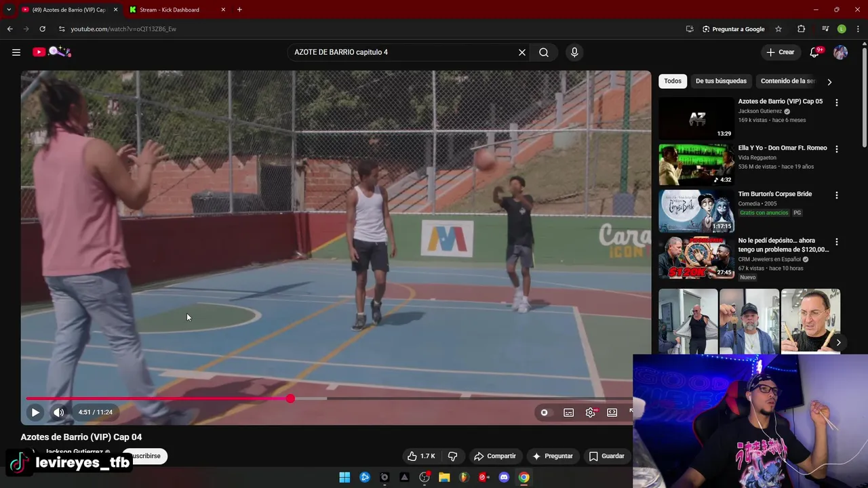Open Tim Burton's Corpse Bride thumbnail
868x488 pixels.
[696, 211]
